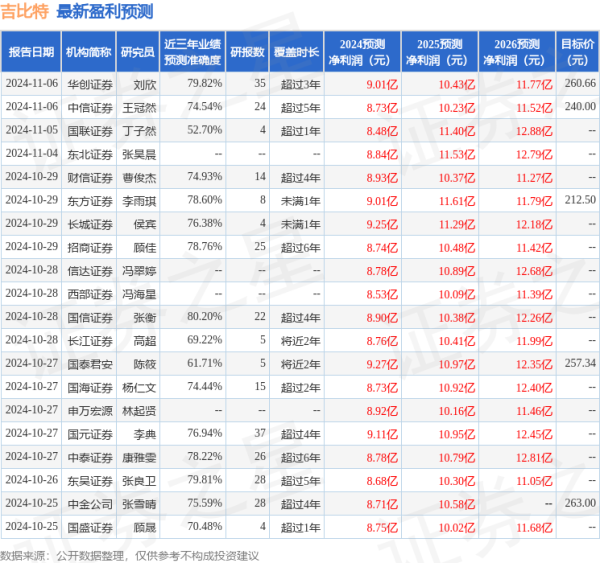
Task: Click analyst name 张雪晴
Action: [x=139, y=504]
